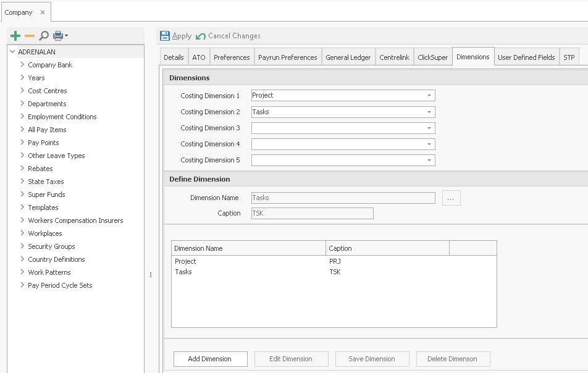The width and height of the screenshot is (588, 373).
Task: Click the Cancel Changes undo icon
Action: tap(201, 36)
